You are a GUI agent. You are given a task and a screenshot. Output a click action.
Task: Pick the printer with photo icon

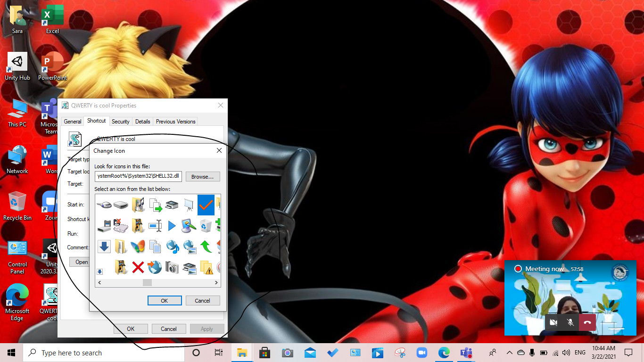[189, 268]
